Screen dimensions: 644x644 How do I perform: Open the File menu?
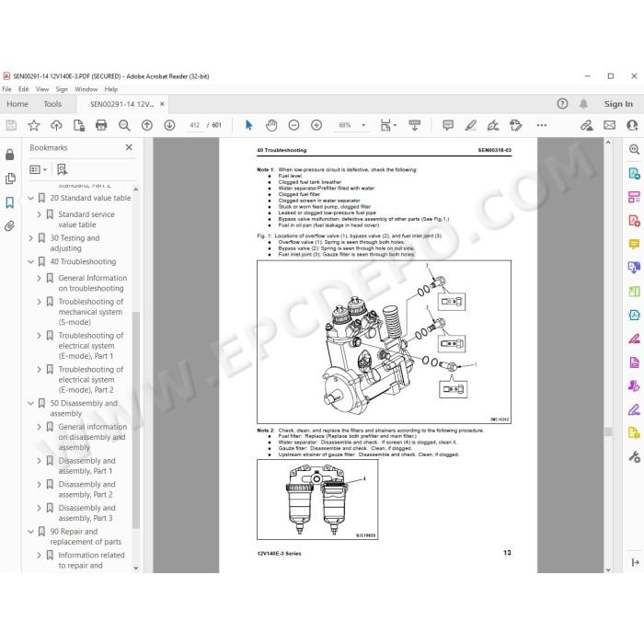[x=6, y=89]
